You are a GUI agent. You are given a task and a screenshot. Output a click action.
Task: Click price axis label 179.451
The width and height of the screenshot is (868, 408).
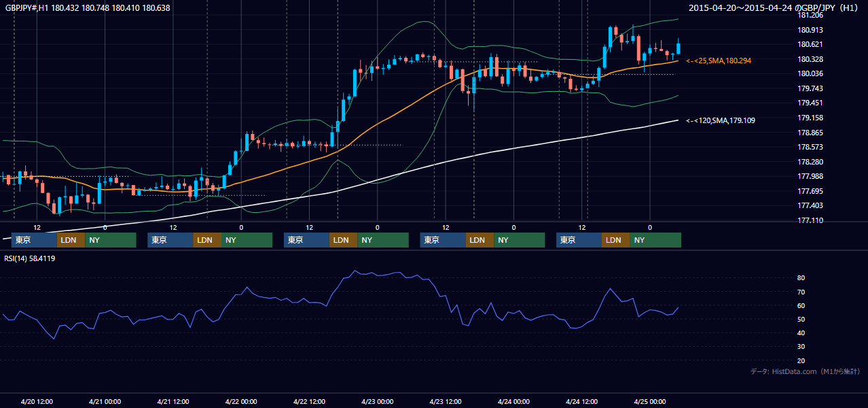(x=810, y=103)
